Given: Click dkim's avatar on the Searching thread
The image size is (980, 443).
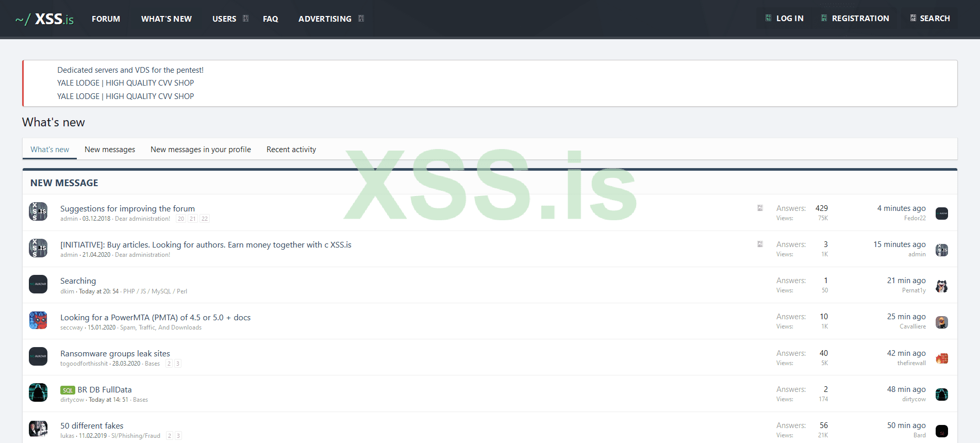Looking at the screenshot, I should click(38, 284).
